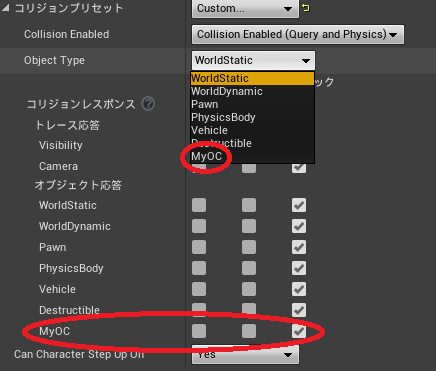Viewport: 436px width, 371px height.
Task: Select WorldStatic in the dropdown list
Action: pyautogui.click(x=252, y=78)
